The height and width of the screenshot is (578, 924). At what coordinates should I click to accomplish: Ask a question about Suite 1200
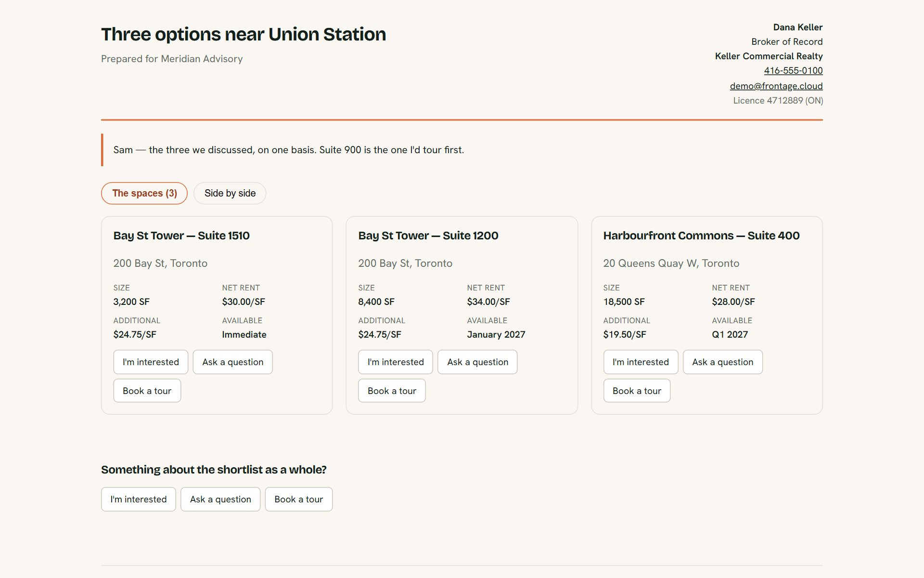(477, 362)
